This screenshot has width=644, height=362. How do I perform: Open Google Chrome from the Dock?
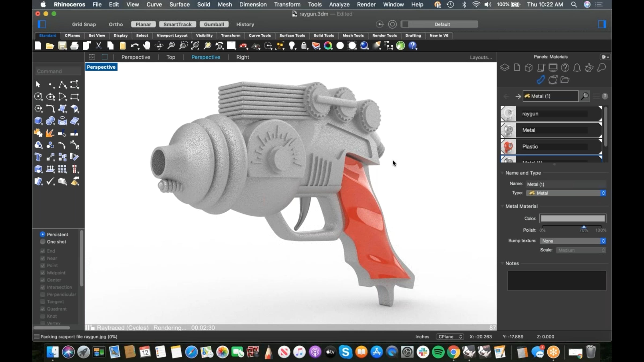click(x=453, y=352)
